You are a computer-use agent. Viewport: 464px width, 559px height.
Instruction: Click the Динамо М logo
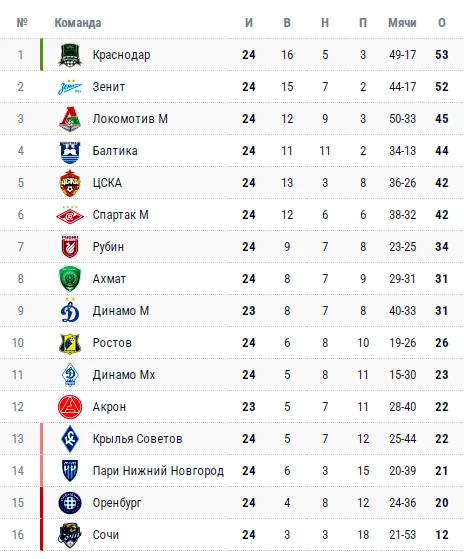[x=70, y=310]
